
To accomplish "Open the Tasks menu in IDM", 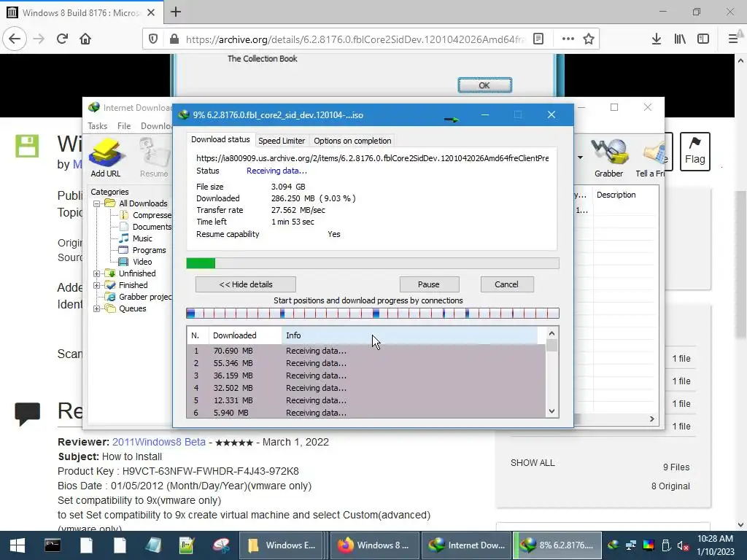I will point(97,126).
